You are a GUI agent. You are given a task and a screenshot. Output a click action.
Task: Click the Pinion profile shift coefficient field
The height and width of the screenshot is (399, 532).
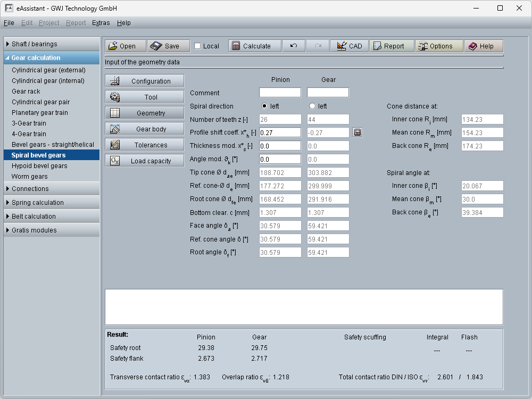click(280, 132)
